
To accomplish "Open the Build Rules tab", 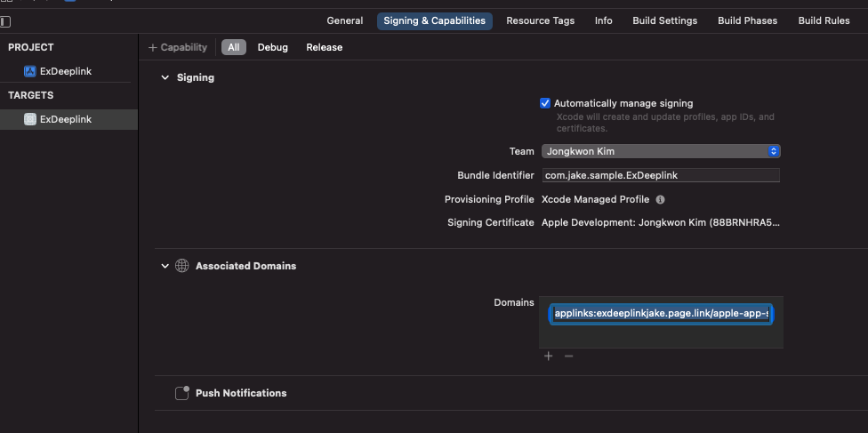I will [824, 20].
